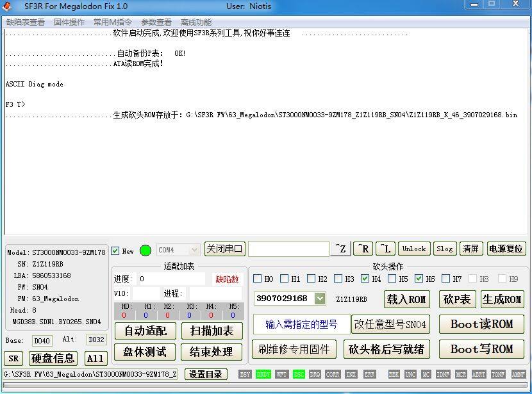Click the DSC status indicator

pos(299,374)
